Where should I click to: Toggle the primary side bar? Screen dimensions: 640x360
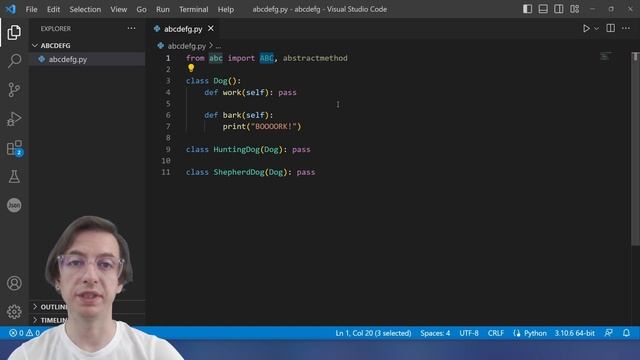(x=527, y=9)
